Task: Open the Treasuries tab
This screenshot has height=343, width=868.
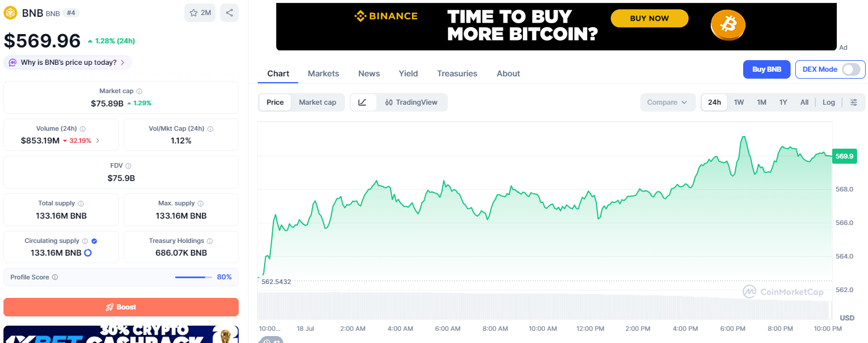Action: [x=457, y=73]
